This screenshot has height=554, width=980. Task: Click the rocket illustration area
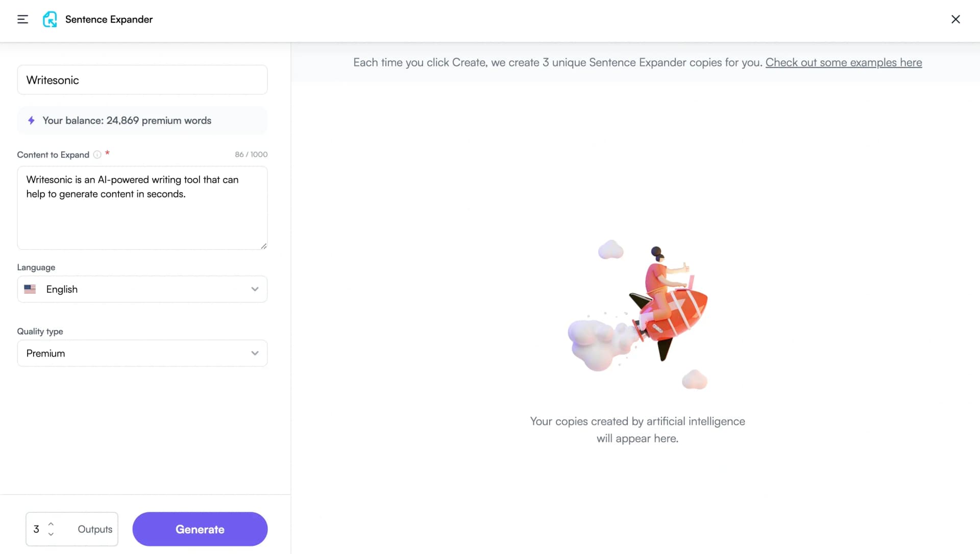click(638, 312)
